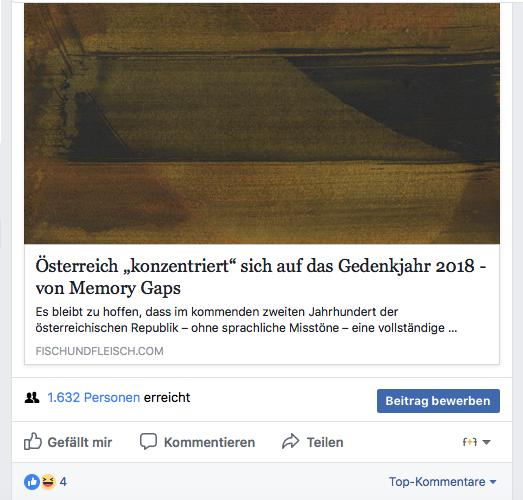Open the brown abstract painting preview image
523x500 pixels.
coord(262,123)
